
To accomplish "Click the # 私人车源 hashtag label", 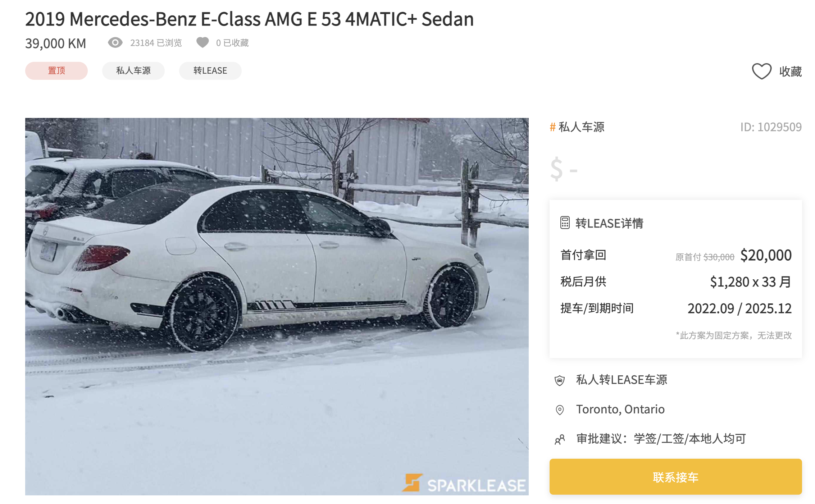I will tap(577, 127).
